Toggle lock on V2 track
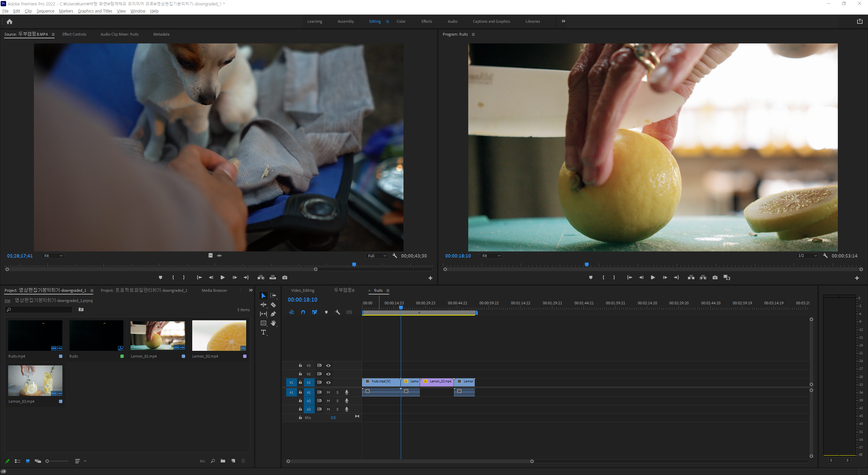The image size is (868, 475). 300,374
